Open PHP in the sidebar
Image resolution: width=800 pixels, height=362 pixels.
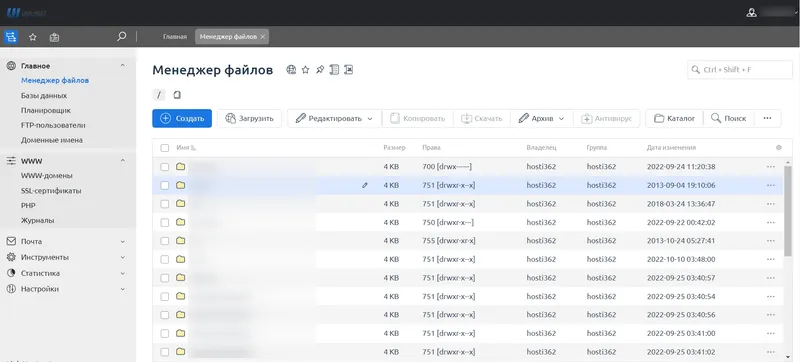click(x=28, y=205)
